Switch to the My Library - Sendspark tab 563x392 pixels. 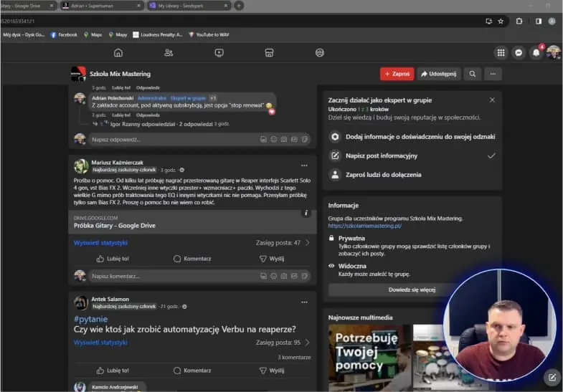tap(189, 6)
